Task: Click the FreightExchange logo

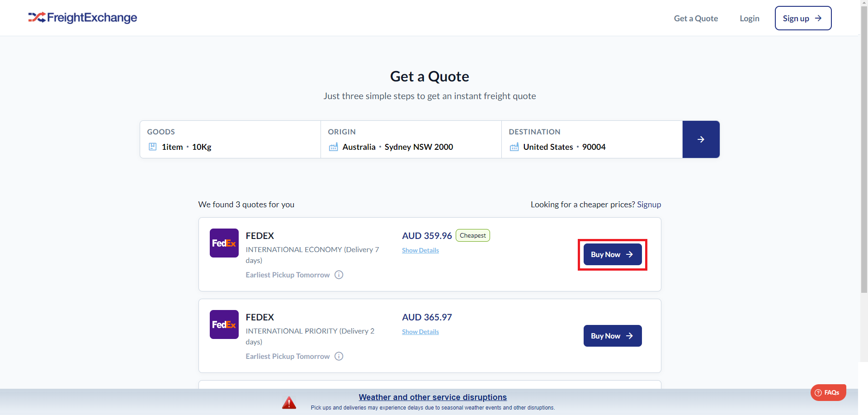Action: 83,18
